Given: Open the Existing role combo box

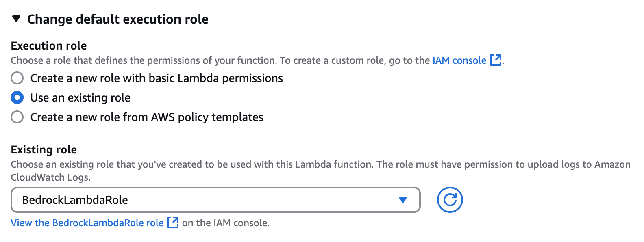Looking at the screenshot, I should [215, 200].
